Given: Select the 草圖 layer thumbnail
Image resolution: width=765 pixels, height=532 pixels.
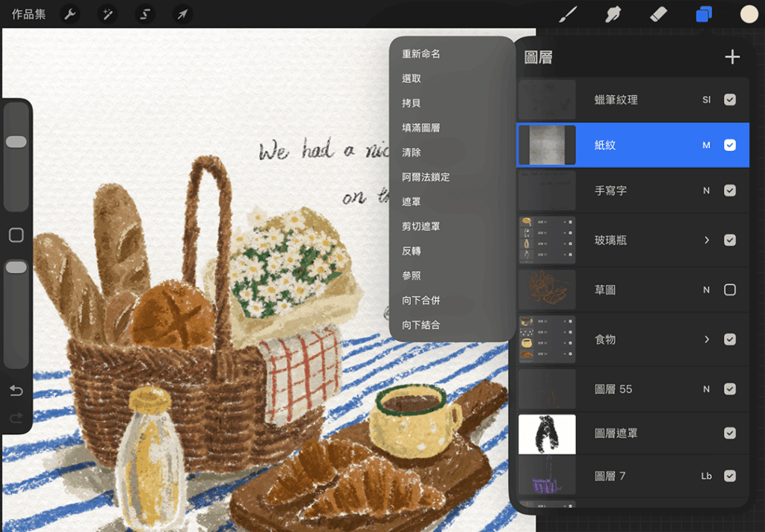Looking at the screenshot, I should [547, 290].
